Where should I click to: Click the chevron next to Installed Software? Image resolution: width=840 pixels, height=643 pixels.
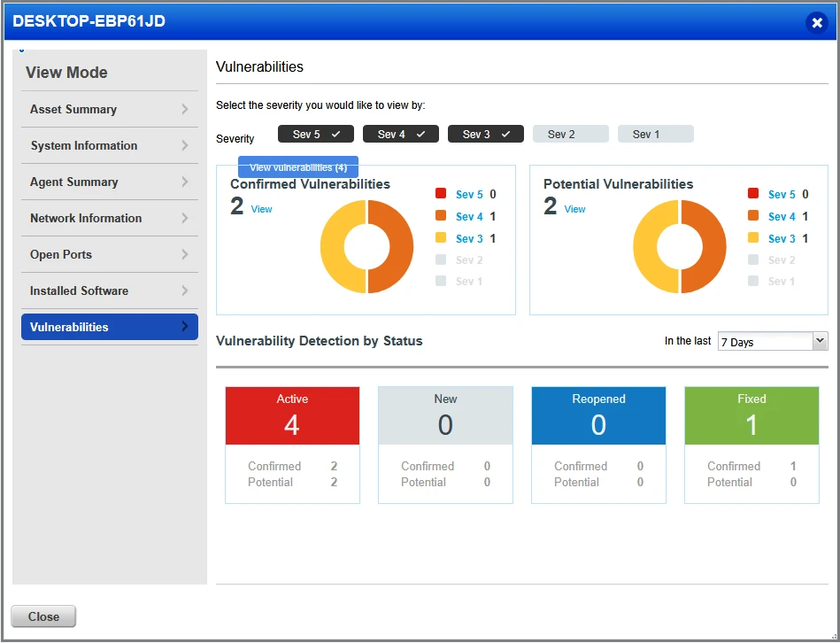pyautogui.click(x=185, y=291)
